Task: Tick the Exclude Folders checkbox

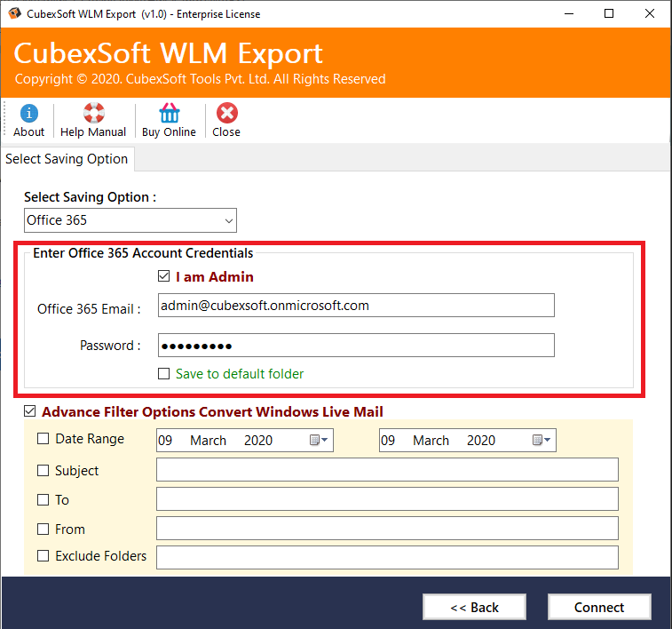Action: click(43, 557)
